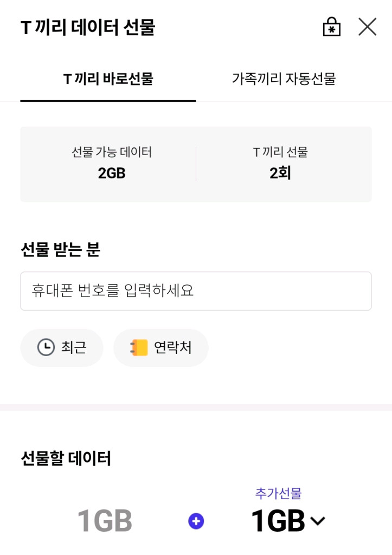Click the T끼리 데이터 선물 page title

[x=88, y=28]
